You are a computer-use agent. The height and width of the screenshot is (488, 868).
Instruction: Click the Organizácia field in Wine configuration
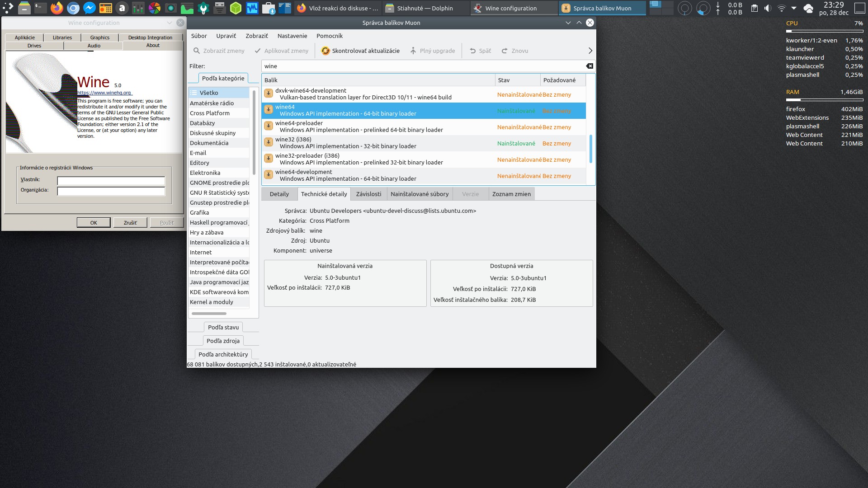[x=111, y=191]
